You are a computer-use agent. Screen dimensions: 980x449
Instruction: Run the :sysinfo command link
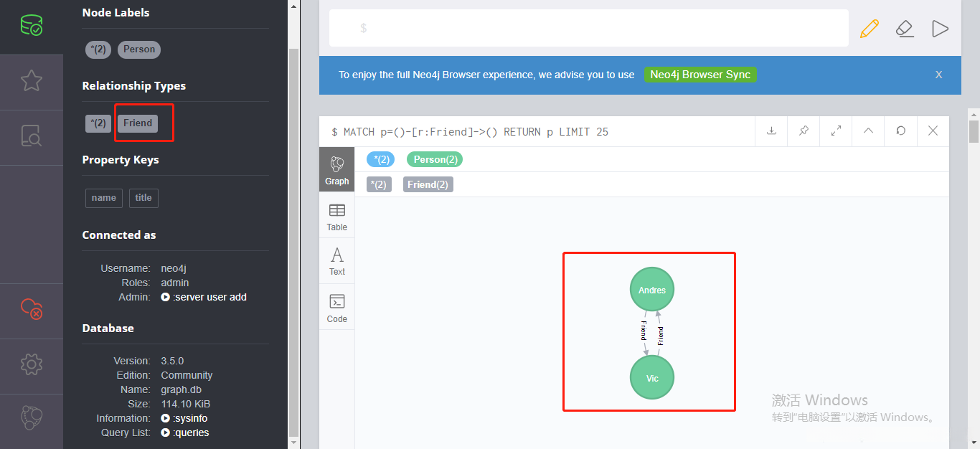coord(184,418)
